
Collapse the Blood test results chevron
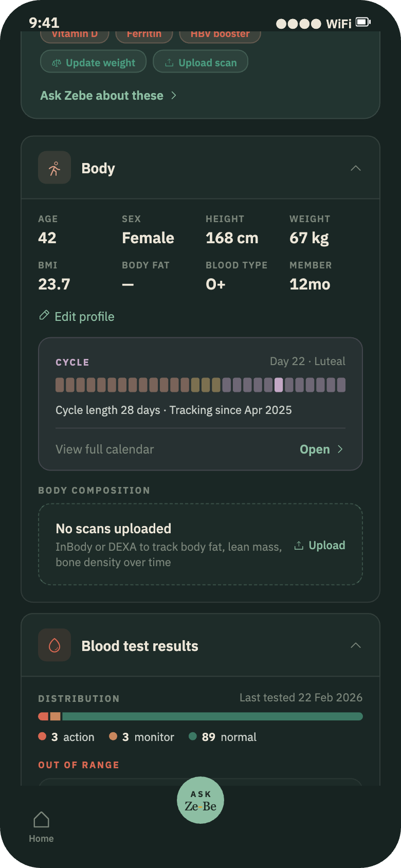tap(356, 645)
